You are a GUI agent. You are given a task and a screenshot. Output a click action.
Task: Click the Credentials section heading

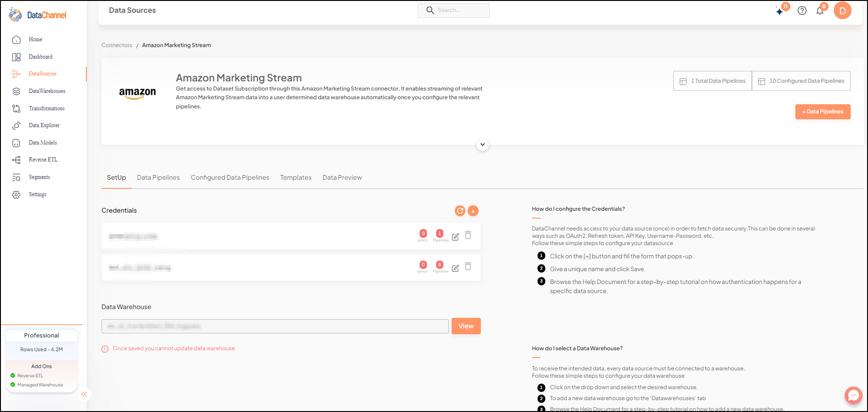coord(119,210)
